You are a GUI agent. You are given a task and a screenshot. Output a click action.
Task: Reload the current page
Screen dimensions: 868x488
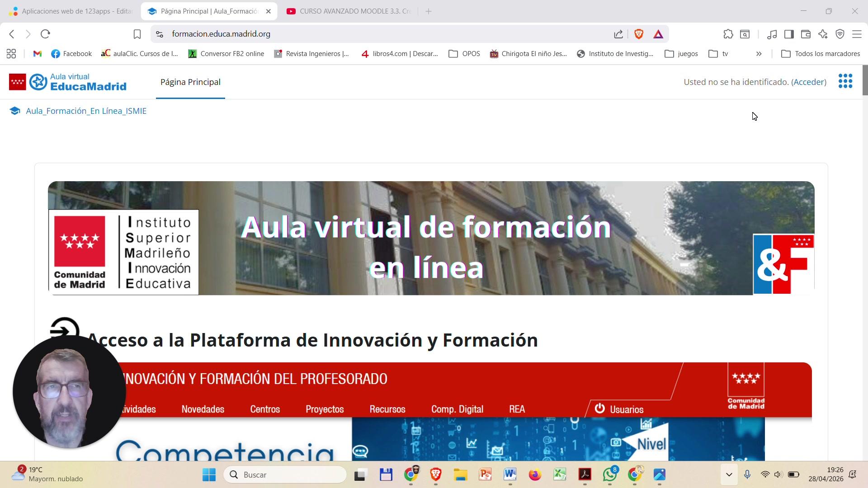tap(45, 34)
